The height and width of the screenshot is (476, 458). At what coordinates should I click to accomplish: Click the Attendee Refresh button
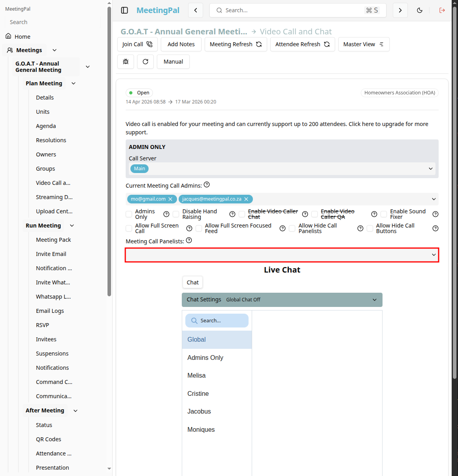pyautogui.click(x=303, y=44)
